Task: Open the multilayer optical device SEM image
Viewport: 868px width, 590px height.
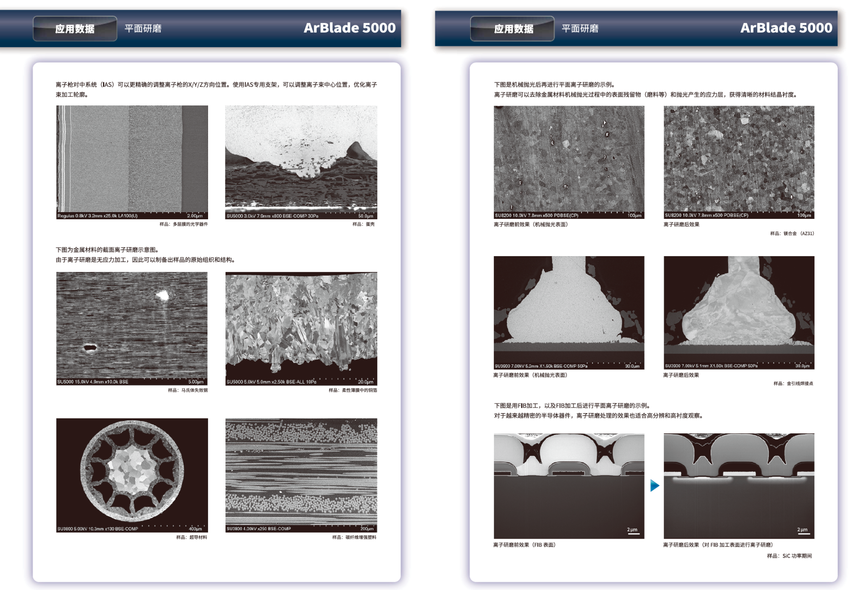Action: click(132, 162)
